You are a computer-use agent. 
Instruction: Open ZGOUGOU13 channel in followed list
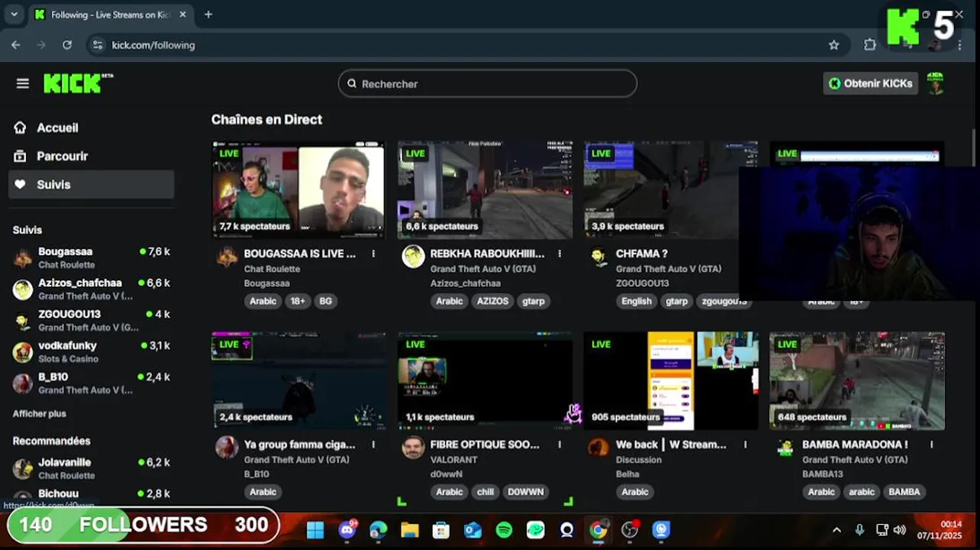pyautogui.click(x=91, y=320)
